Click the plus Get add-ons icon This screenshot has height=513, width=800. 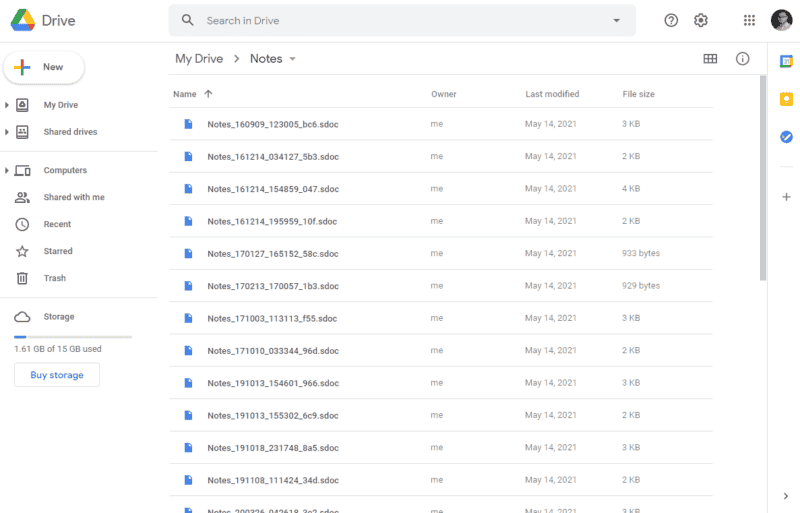[786, 197]
